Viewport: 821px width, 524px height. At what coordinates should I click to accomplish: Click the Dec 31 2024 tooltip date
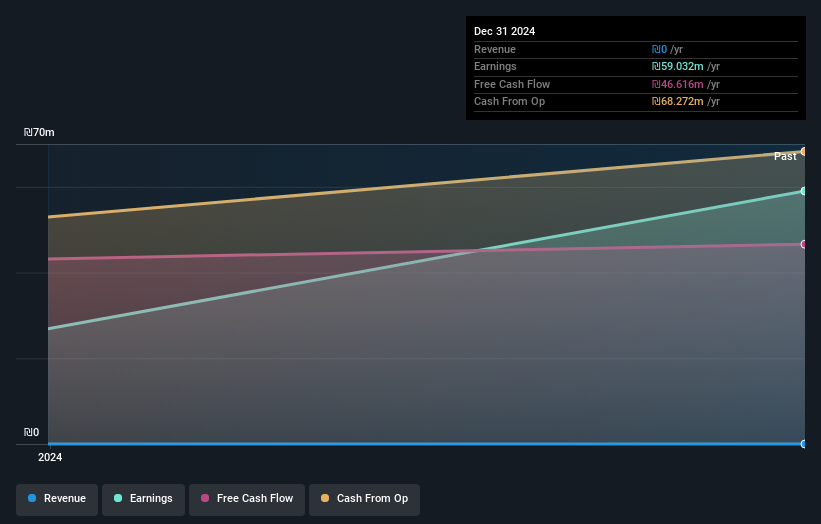504,31
